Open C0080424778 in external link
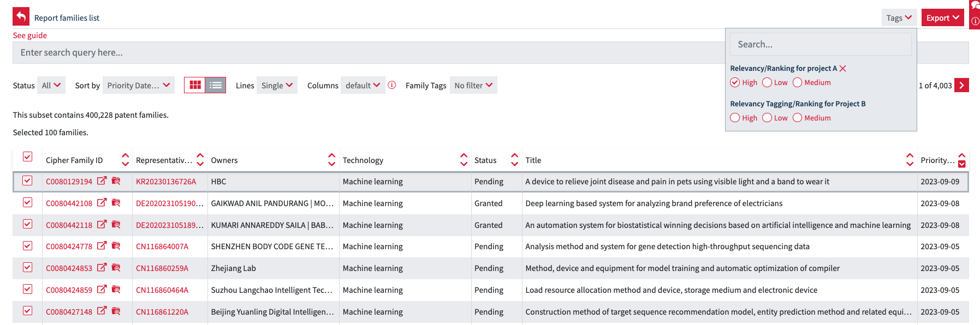 (102, 245)
